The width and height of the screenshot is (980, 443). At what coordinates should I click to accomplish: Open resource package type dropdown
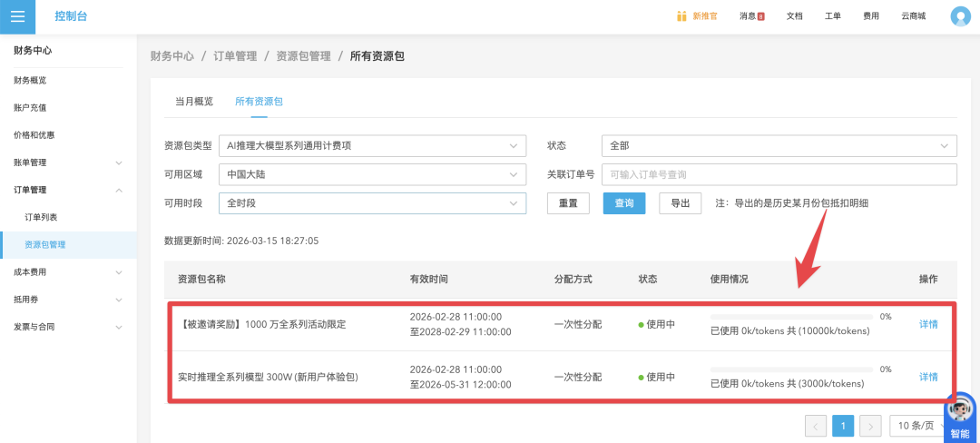point(372,145)
